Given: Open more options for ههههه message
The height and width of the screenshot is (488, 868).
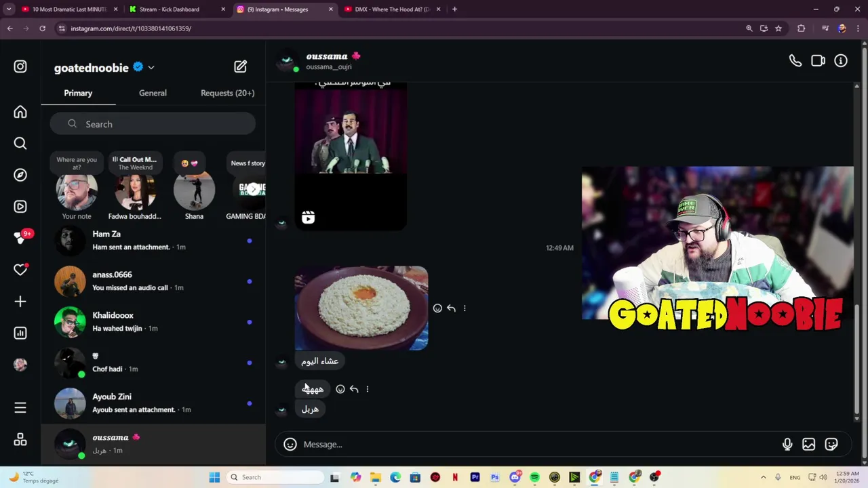Looking at the screenshot, I should (x=368, y=389).
